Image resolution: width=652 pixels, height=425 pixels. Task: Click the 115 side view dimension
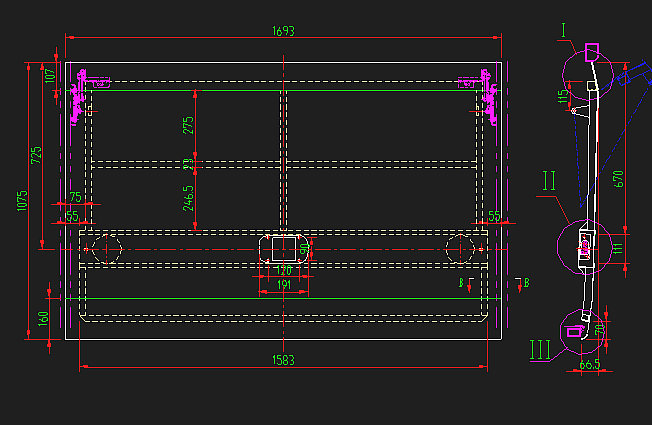[563, 96]
